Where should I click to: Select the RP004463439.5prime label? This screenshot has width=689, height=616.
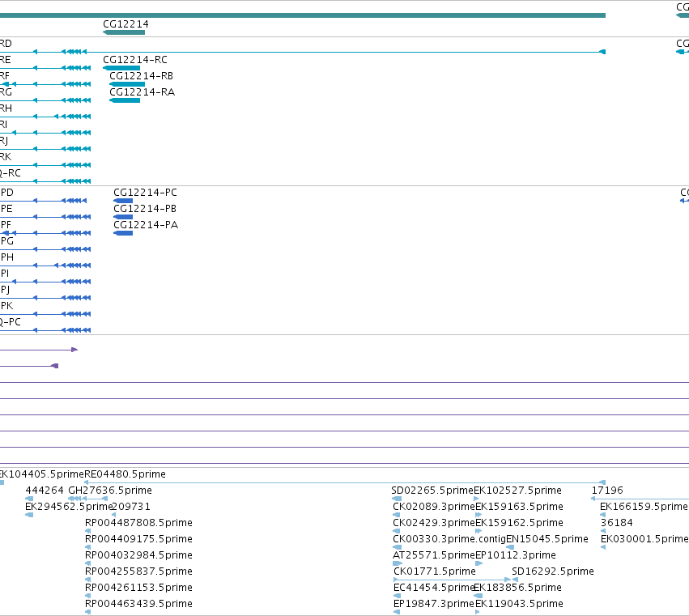coord(138,604)
